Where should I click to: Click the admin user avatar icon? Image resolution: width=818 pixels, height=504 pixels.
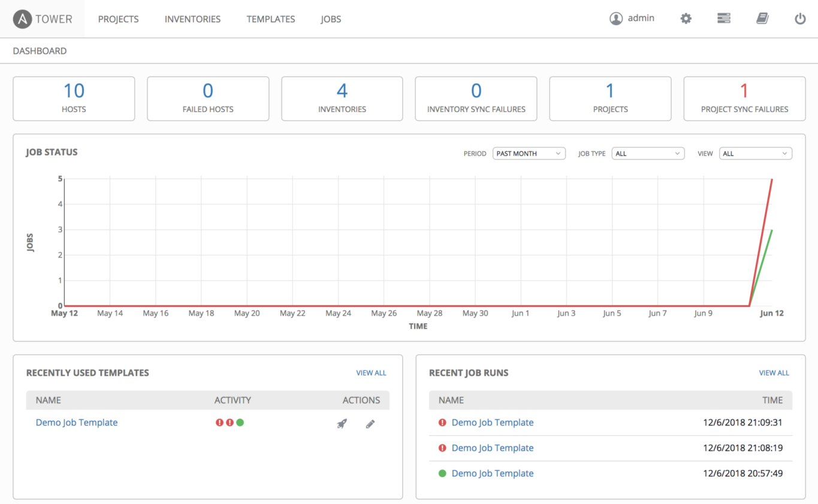pyautogui.click(x=616, y=19)
